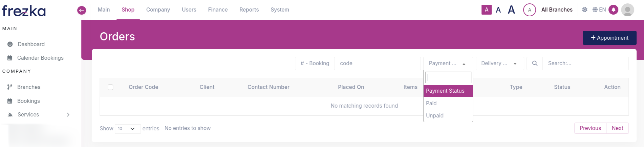Image resolution: width=644 pixels, height=147 pixels.
Task: Toggle the select-all orders checkbox
Action: click(110, 87)
